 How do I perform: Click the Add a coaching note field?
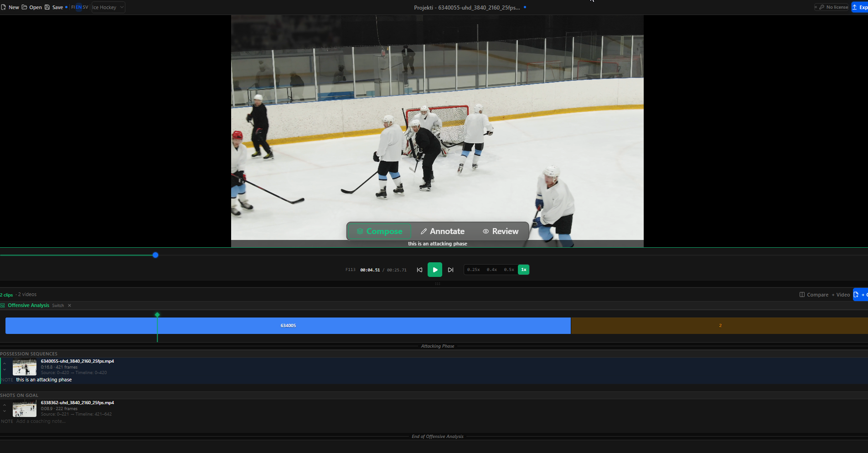point(41,421)
